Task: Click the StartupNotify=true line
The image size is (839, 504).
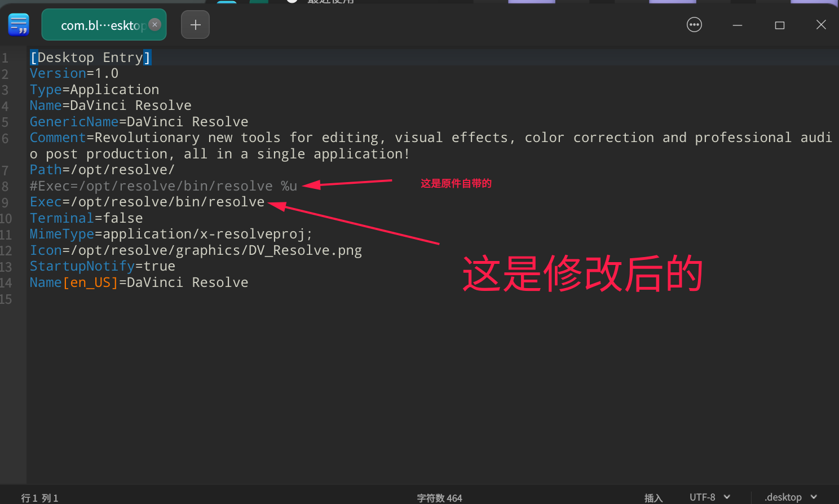Action: coord(103,266)
